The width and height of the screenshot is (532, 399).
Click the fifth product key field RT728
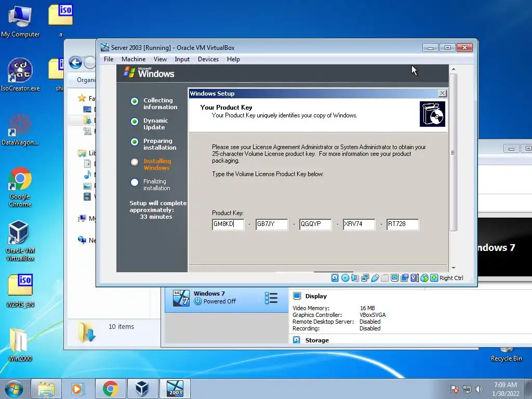(x=403, y=224)
